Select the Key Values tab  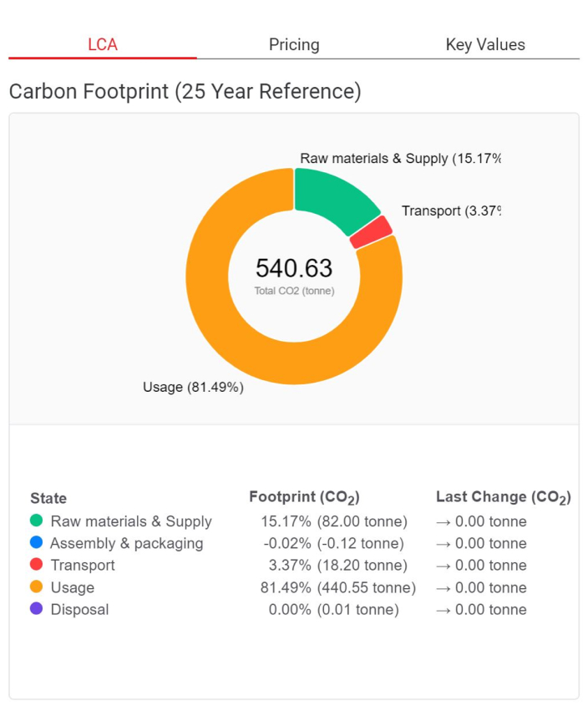click(485, 45)
